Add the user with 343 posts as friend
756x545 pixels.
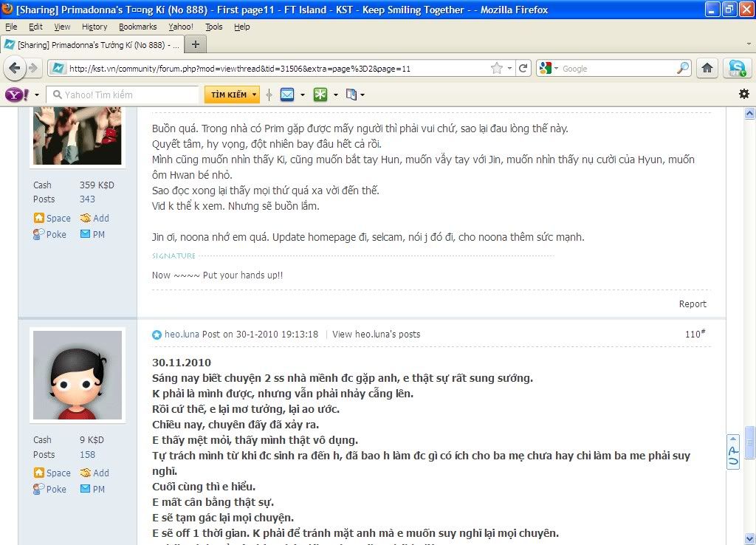tap(94, 218)
